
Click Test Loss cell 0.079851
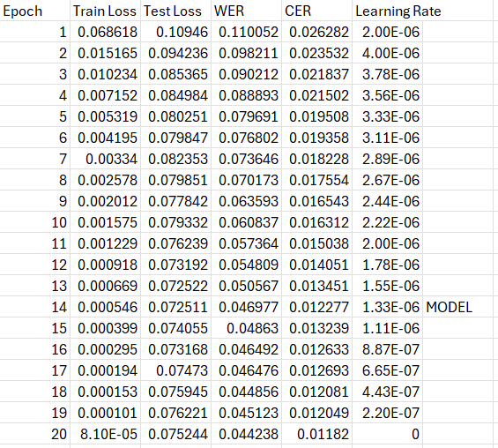175,180
